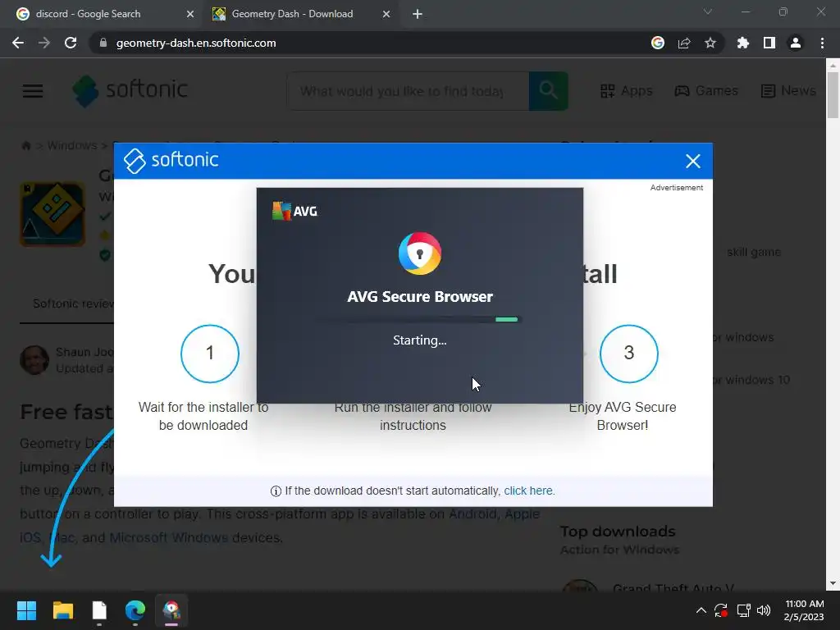The image size is (840, 630).
Task: Open the Android platform link
Action: tap(472, 514)
